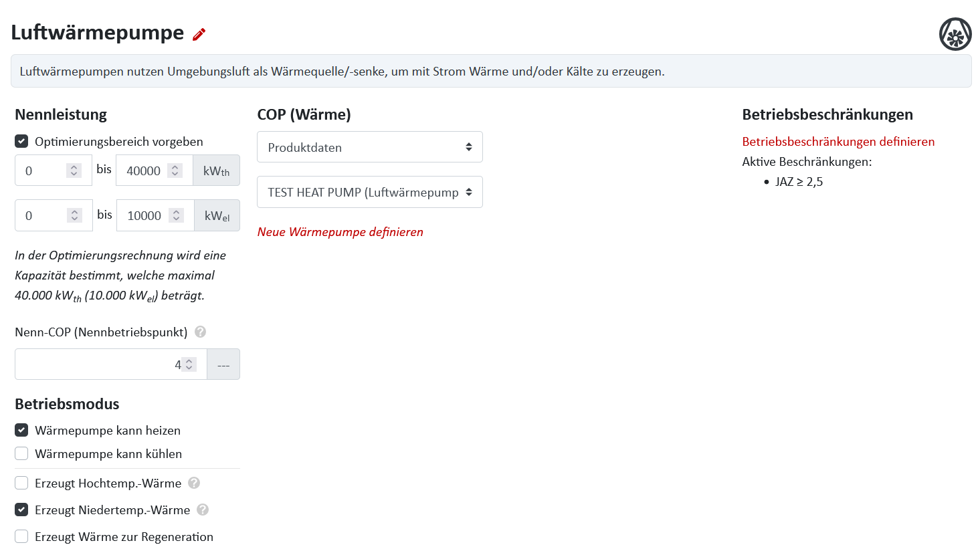The width and height of the screenshot is (980, 553).
Task: Click stepper arrows on the 10000 kWel field
Action: (x=176, y=215)
